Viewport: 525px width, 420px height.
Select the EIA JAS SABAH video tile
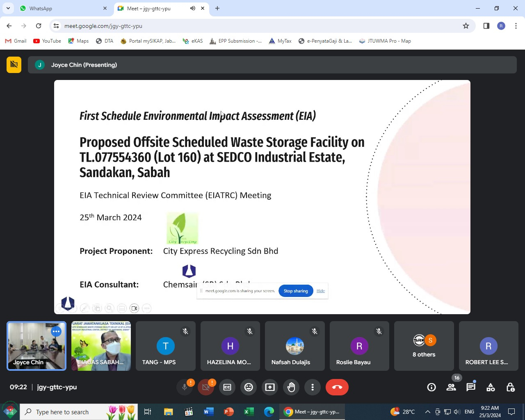[101, 346]
